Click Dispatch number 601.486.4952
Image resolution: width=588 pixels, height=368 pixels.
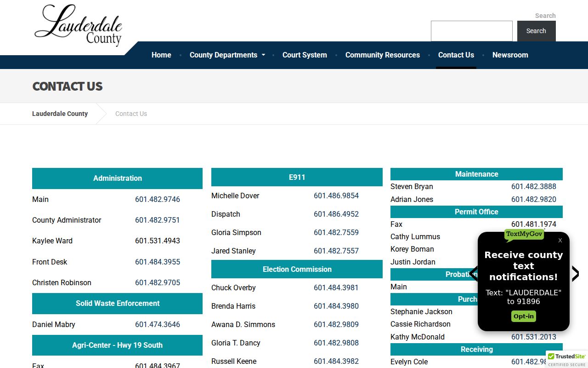[336, 214]
